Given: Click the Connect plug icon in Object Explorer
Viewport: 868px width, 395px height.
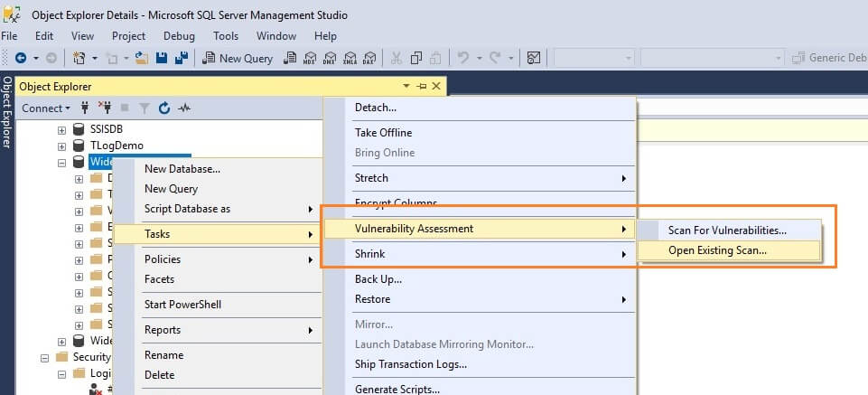Looking at the screenshot, I should tap(85, 108).
